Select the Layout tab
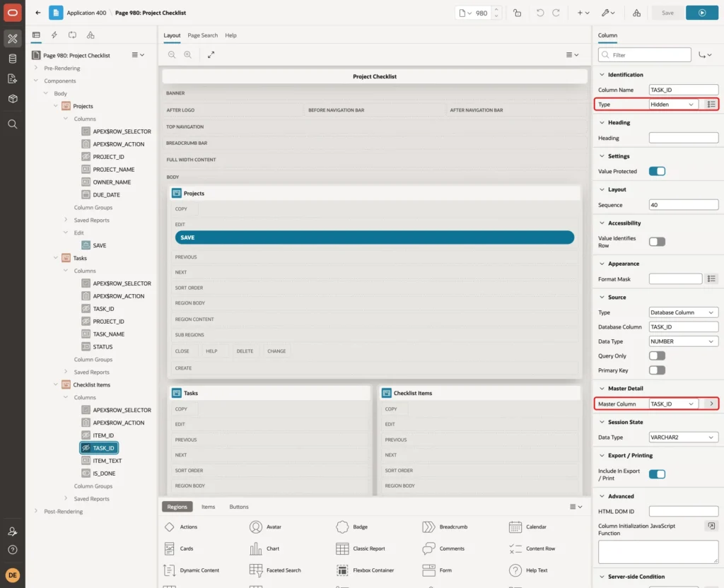The width and height of the screenshot is (724, 588). 172,35
